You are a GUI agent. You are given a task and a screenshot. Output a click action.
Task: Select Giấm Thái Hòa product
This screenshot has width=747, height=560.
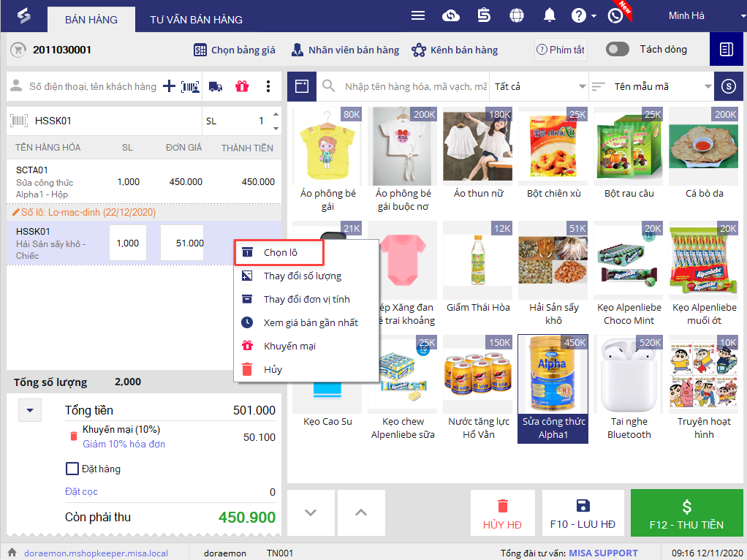[x=478, y=269]
